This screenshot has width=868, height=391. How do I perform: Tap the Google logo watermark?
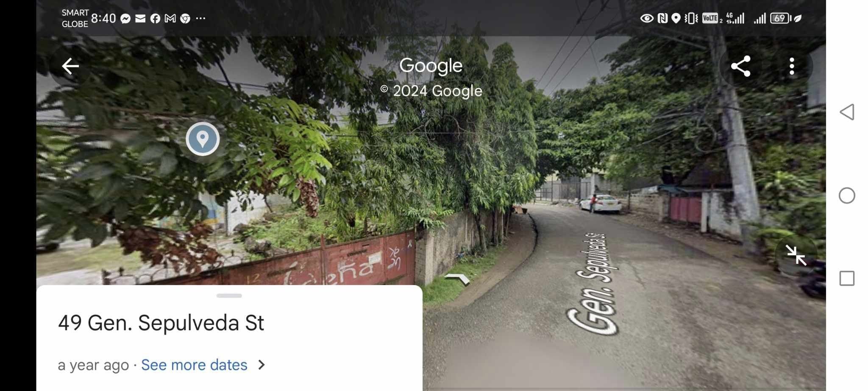pyautogui.click(x=431, y=66)
